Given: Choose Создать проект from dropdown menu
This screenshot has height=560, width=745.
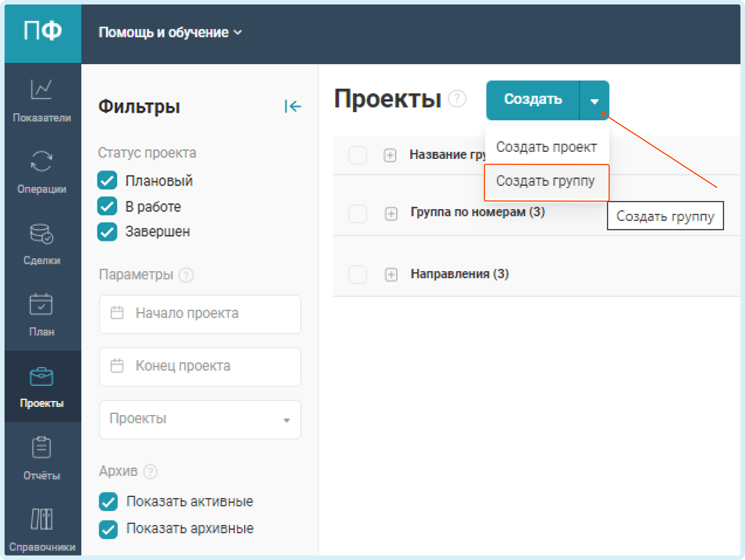Looking at the screenshot, I should pyautogui.click(x=546, y=147).
